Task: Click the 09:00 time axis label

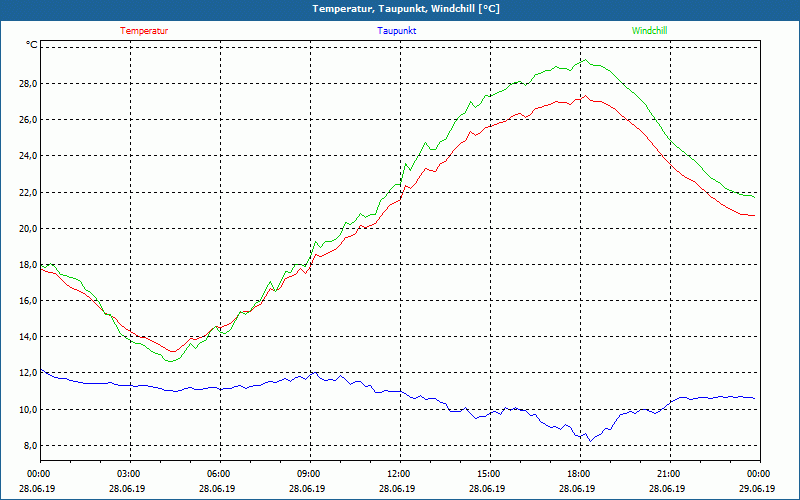Action: coord(310,474)
